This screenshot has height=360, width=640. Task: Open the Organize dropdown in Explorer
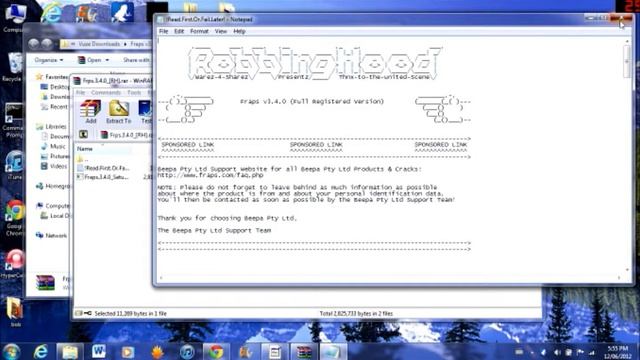coord(49,60)
